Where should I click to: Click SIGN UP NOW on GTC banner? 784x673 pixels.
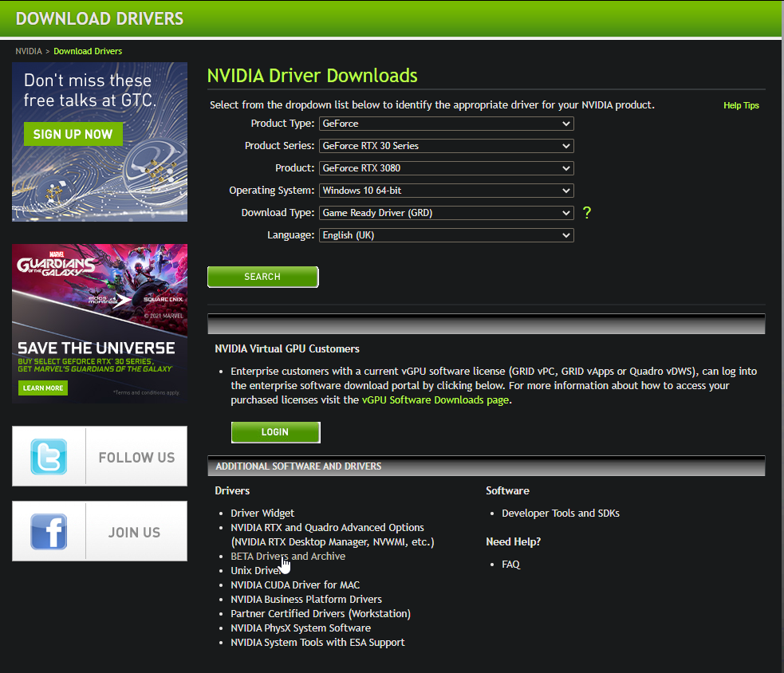point(73,134)
